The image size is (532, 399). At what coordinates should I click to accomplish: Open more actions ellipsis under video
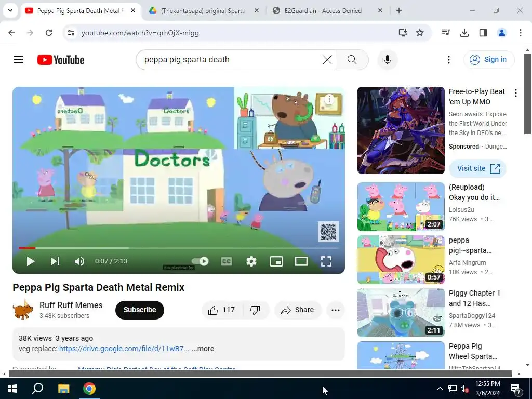[x=336, y=310]
